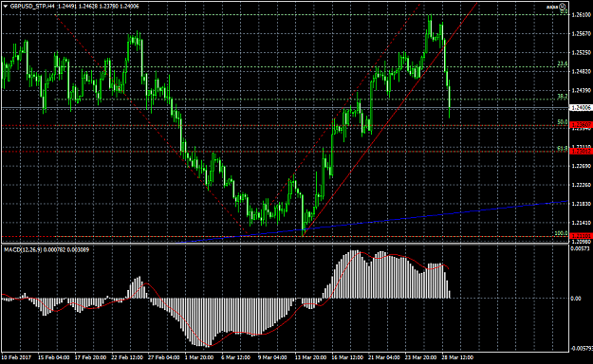The width and height of the screenshot is (593, 364).
Task: Click the 1.22260 price scale value
Action: (582, 185)
